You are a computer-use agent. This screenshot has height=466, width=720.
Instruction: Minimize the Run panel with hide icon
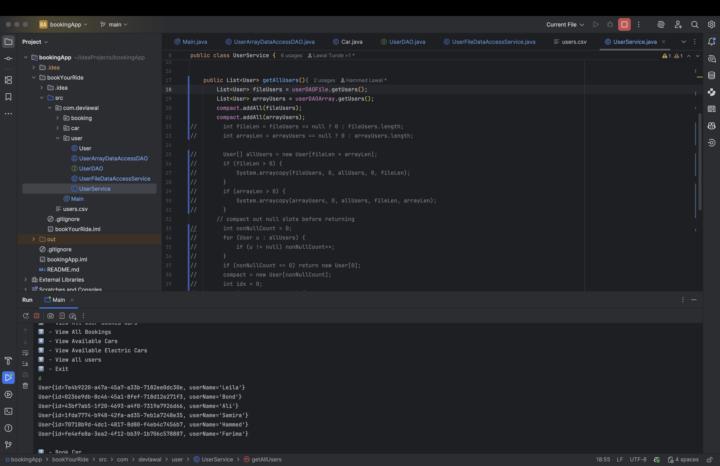(x=694, y=300)
